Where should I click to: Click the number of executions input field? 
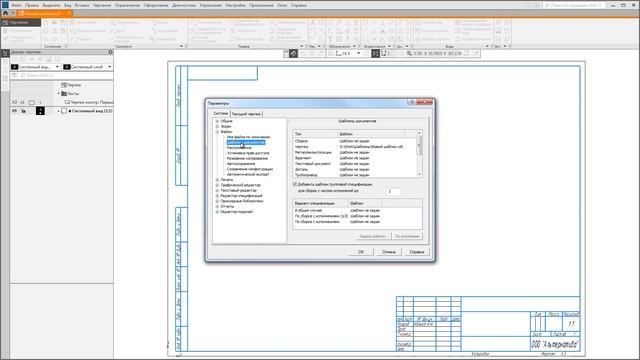click(x=393, y=191)
